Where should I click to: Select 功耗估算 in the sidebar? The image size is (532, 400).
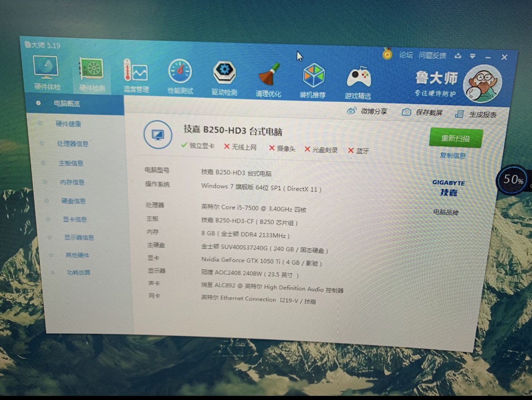[x=78, y=272]
